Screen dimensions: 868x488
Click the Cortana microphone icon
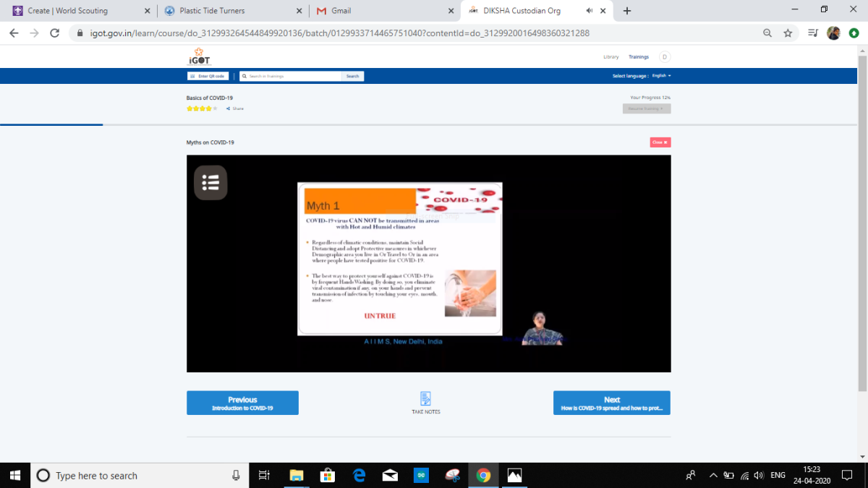click(236, 475)
